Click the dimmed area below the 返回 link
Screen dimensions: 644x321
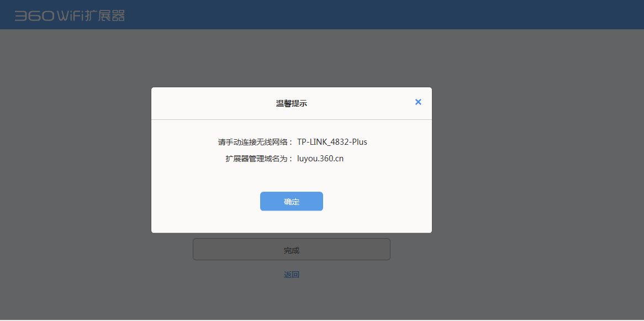coord(291,301)
